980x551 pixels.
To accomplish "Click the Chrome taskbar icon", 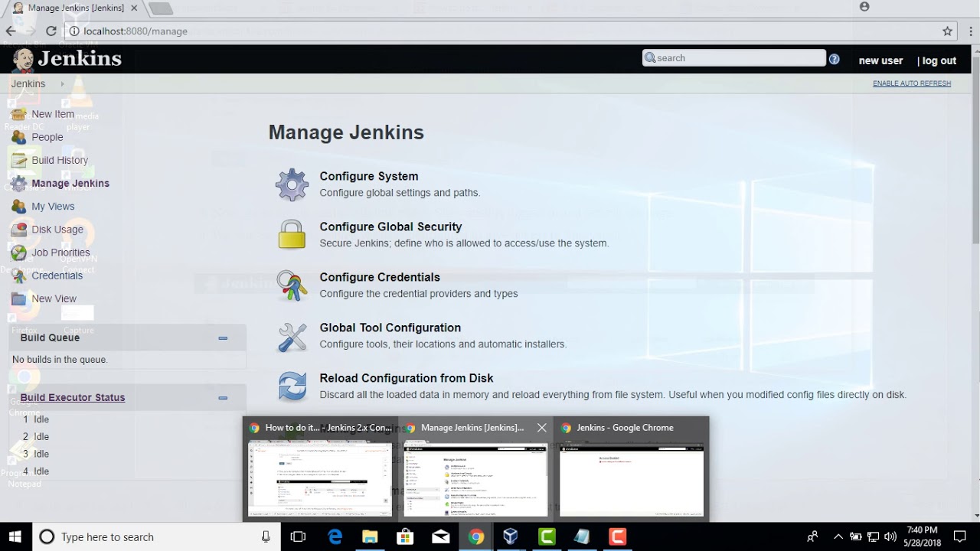I will pos(475,536).
